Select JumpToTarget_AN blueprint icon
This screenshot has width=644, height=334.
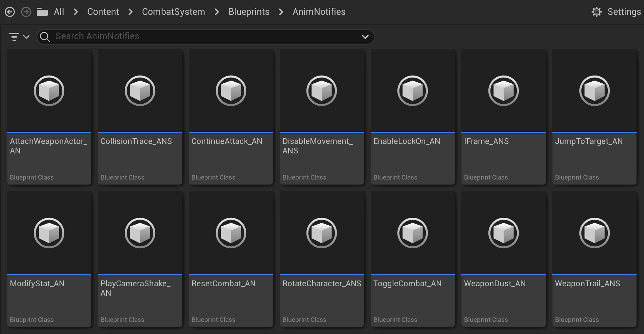595,91
